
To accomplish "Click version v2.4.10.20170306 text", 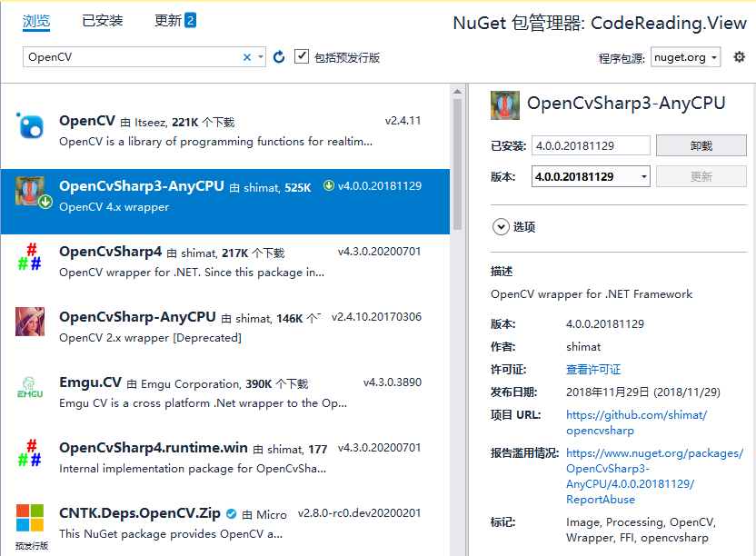I will [376, 317].
